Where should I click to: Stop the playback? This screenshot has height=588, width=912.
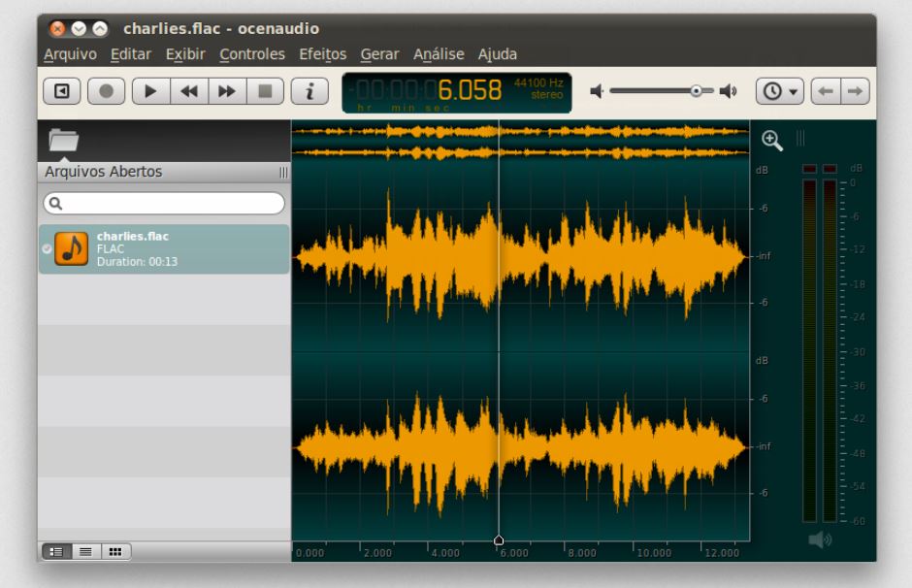point(265,91)
